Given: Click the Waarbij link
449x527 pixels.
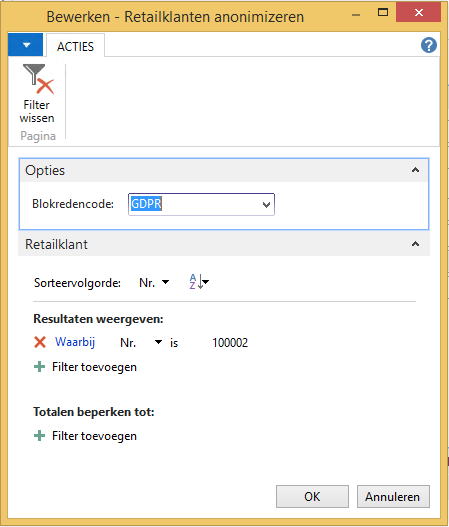Looking at the screenshot, I should tap(75, 342).
